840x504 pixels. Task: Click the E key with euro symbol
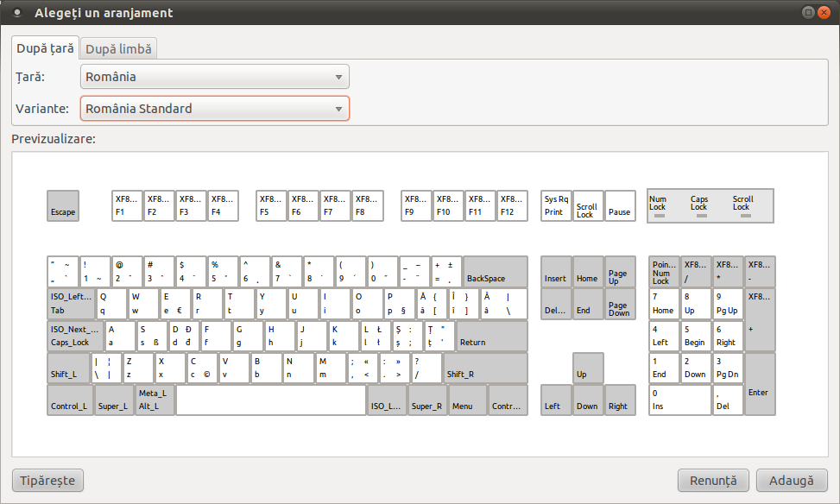coord(175,304)
